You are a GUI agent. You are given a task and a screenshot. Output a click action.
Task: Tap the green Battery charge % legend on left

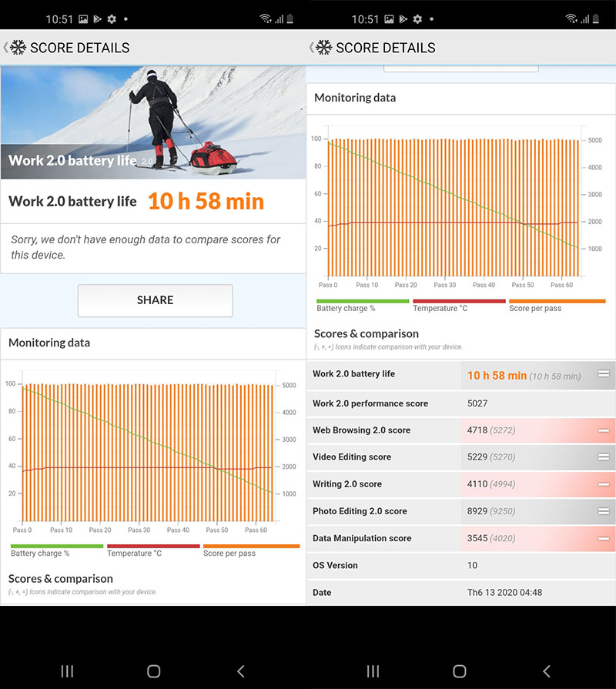57,550
